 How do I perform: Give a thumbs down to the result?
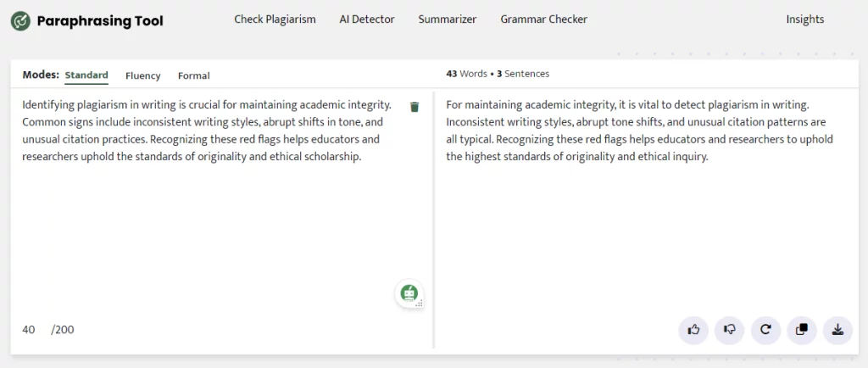pos(729,330)
